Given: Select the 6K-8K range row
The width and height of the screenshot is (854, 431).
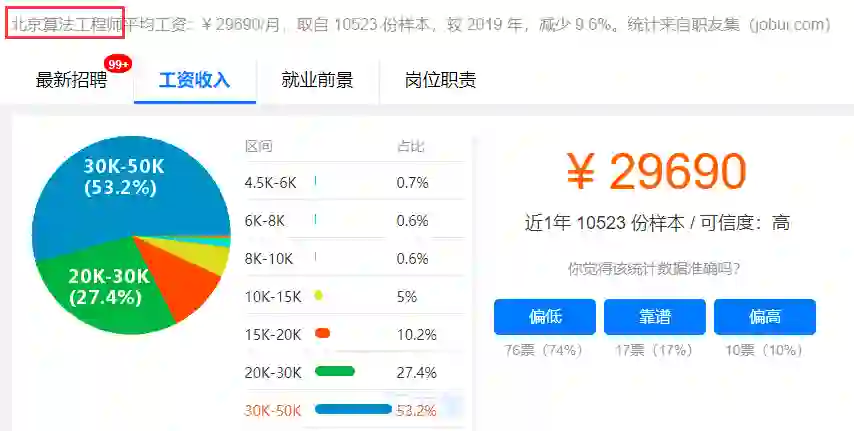Looking at the screenshot, I should [x=354, y=221].
